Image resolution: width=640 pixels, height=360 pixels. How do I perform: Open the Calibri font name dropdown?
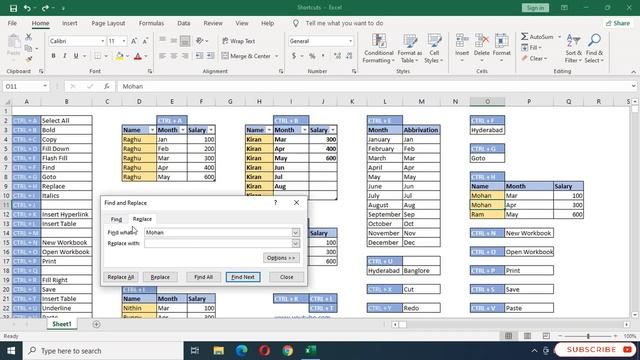[x=102, y=41]
